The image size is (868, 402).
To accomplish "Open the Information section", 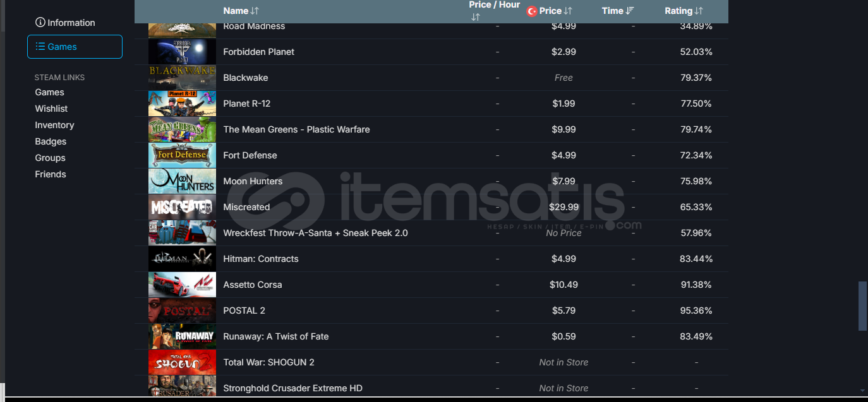I will pyautogui.click(x=65, y=23).
